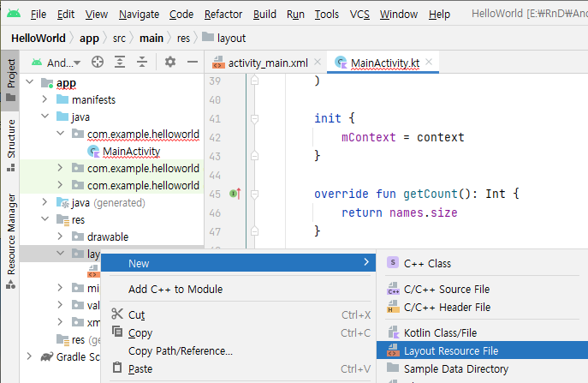Image resolution: width=588 pixels, height=383 pixels.
Task: Close the activity_main.xml tab
Action: 318,62
